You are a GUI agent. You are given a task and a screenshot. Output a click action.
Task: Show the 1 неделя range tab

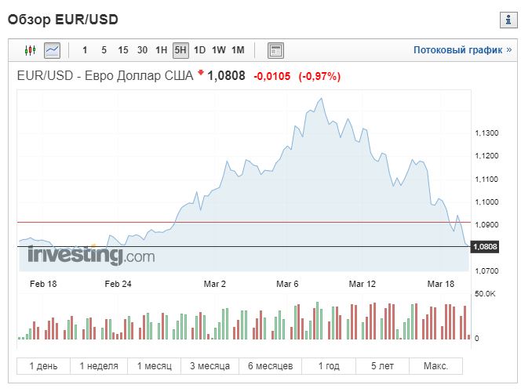(99, 366)
